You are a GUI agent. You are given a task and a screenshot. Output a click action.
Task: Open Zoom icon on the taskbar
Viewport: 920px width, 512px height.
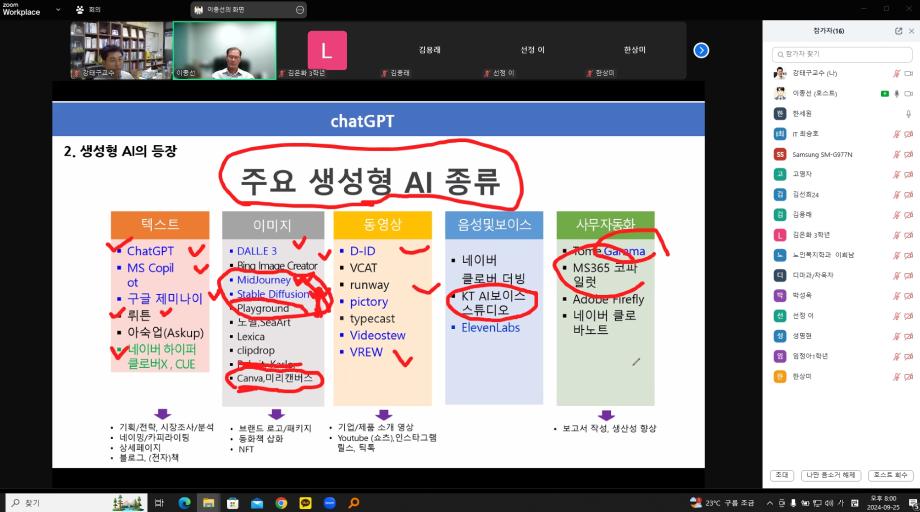click(x=330, y=503)
